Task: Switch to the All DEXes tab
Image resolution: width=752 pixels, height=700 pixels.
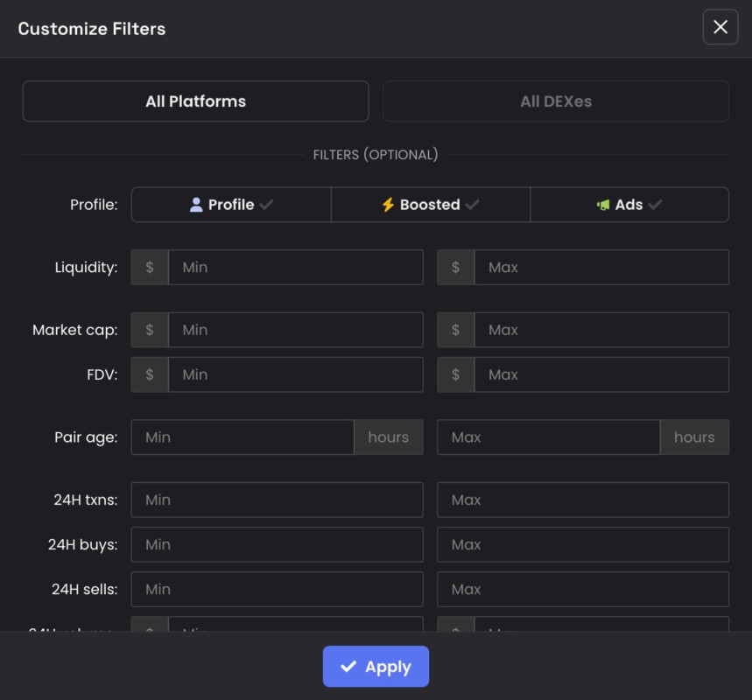Action: click(x=555, y=101)
